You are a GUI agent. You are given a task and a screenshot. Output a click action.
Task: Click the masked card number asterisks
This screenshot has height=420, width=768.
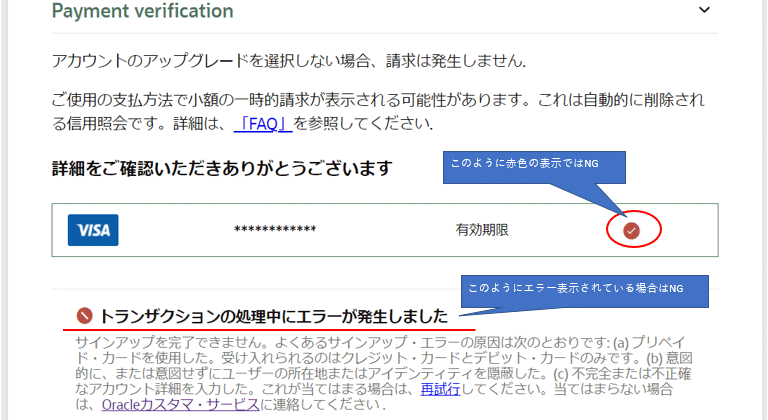click(x=275, y=229)
